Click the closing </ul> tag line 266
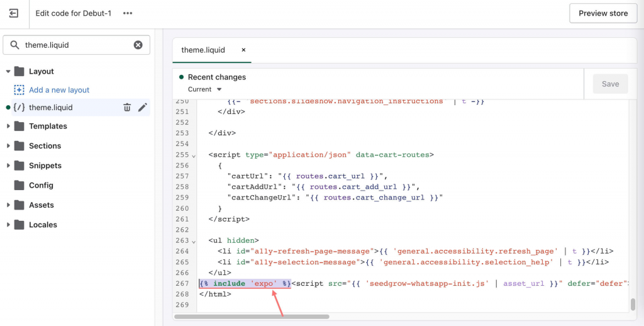644x326 pixels. 219,273
